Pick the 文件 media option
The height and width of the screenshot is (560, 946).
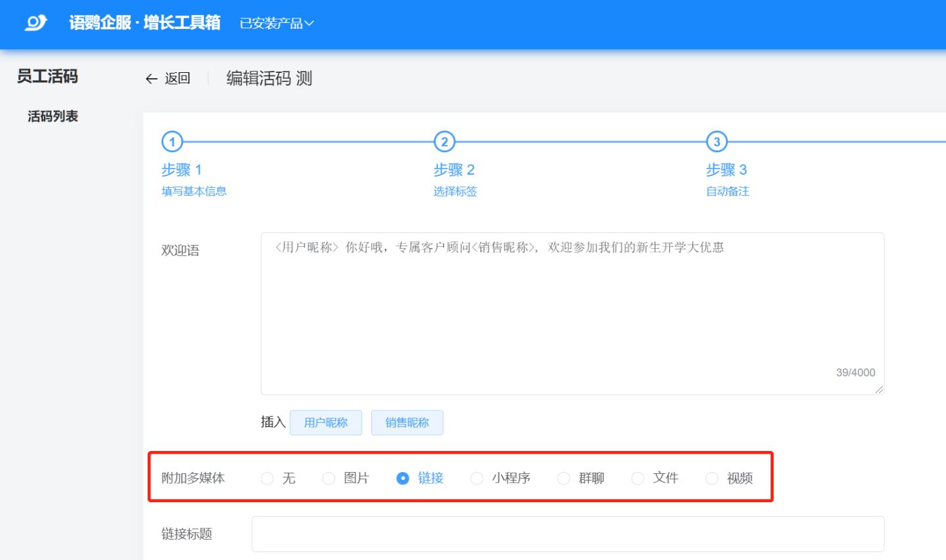coord(638,479)
